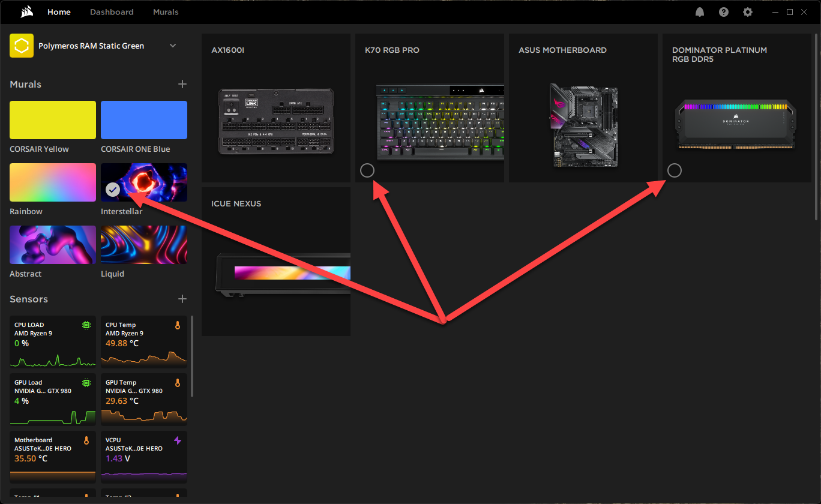Click the GPU Temp graph
Image resolution: width=821 pixels, height=504 pixels.
click(x=144, y=416)
